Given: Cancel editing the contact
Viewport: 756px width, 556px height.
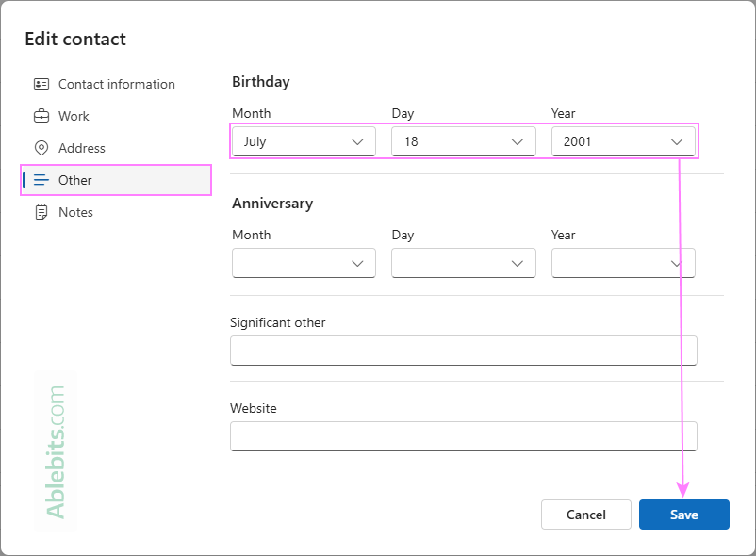Looking at the screenshot, I should (x=585, y=515).
